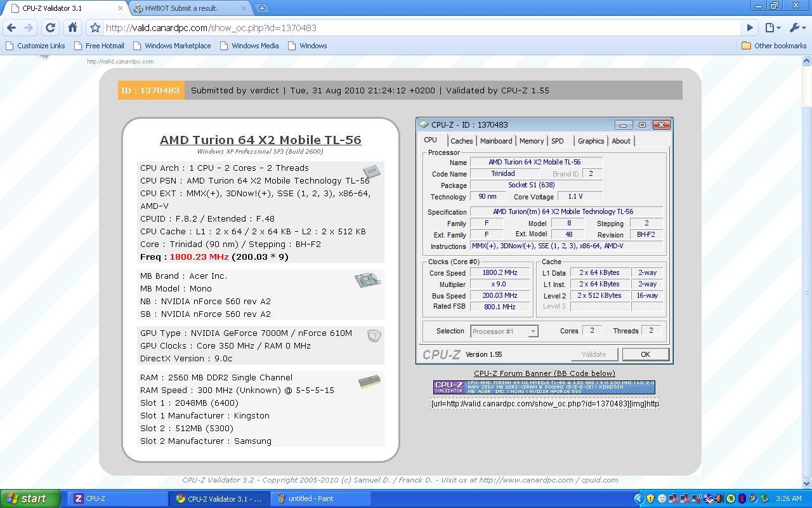Image resolution: width=812 pixels, height=508 pixels.
Task: Click the small valid.canardpc.com link at the top
Action: click(x=121, y=62)
